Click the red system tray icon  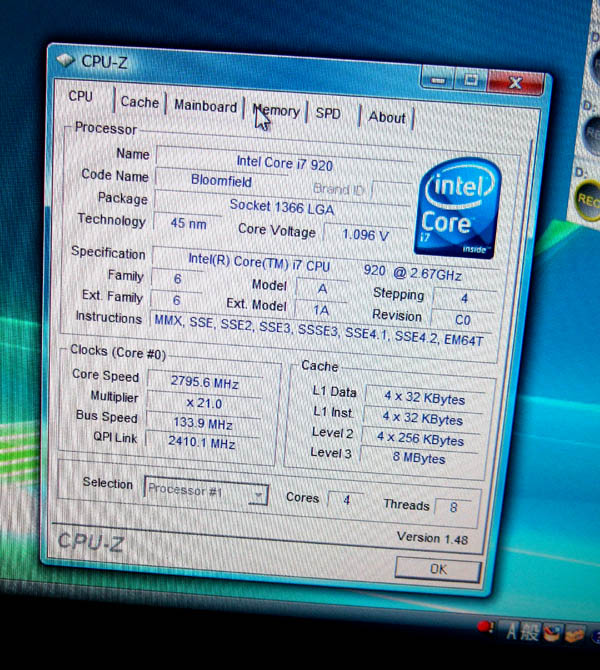pyautogui.click(x=484, y=626)
